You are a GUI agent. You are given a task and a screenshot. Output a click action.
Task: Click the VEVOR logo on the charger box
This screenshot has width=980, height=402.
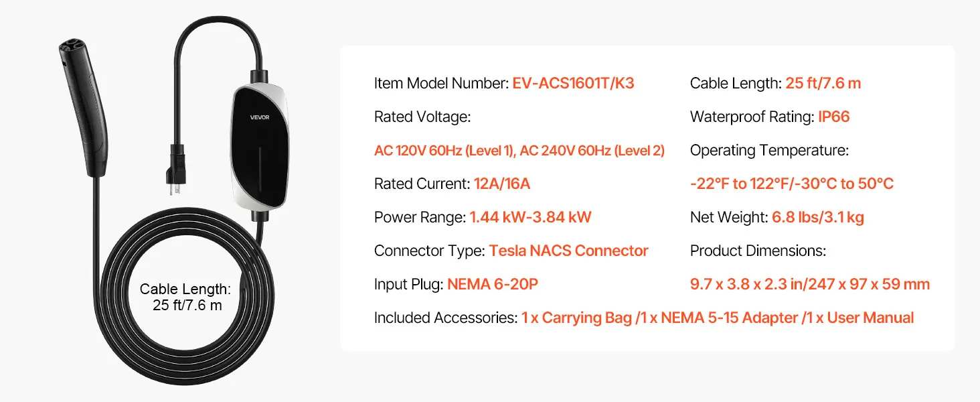(259, 117)
